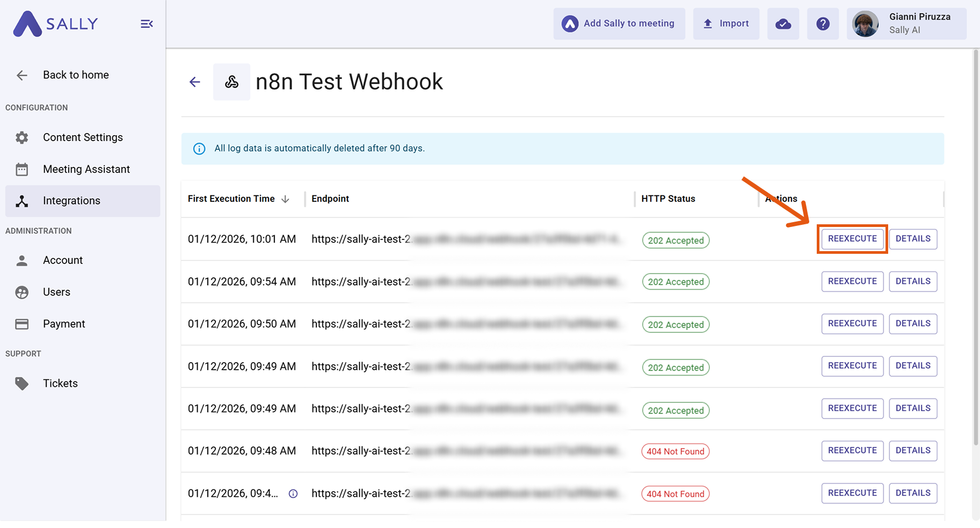Click Add Sally to meeting button
Viewport: 980px width, 528px height.
[619, 24]
